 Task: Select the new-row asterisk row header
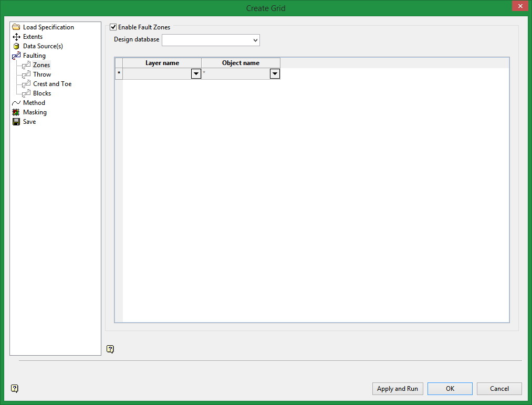point(119,73)
